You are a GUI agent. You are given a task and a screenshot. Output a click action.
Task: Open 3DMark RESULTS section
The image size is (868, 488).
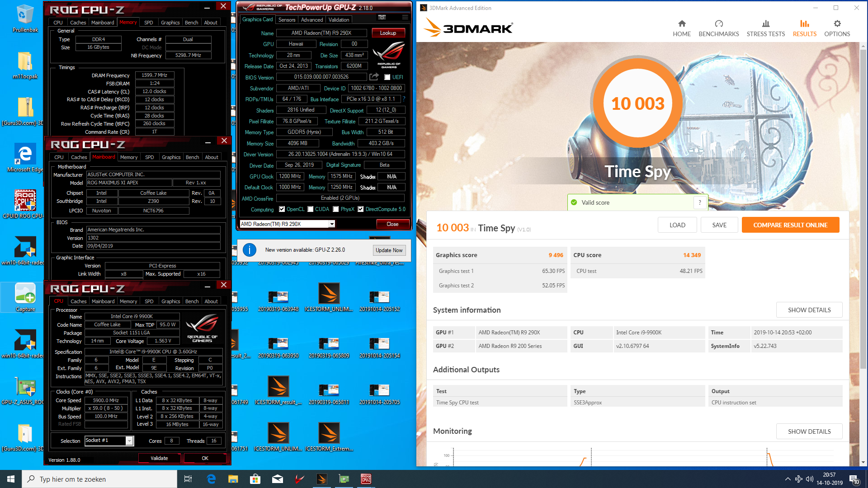tap(805, 28)
